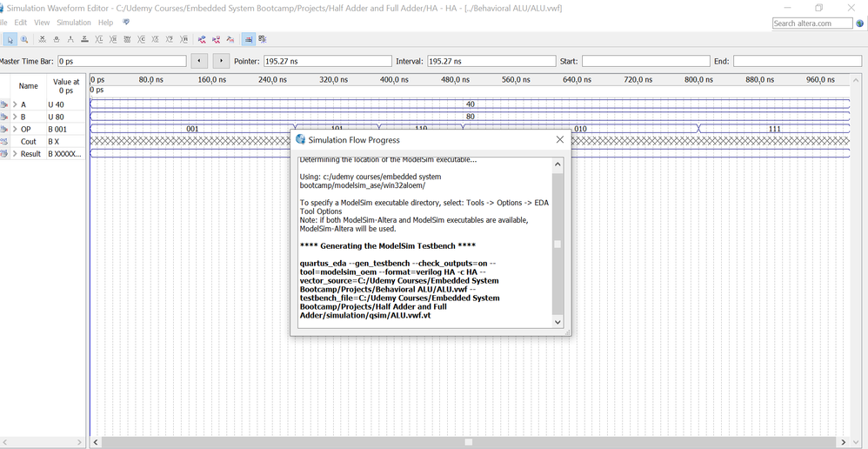Click the dialog log's scroll-up arrow
The image size is (868, 449).
558,164
